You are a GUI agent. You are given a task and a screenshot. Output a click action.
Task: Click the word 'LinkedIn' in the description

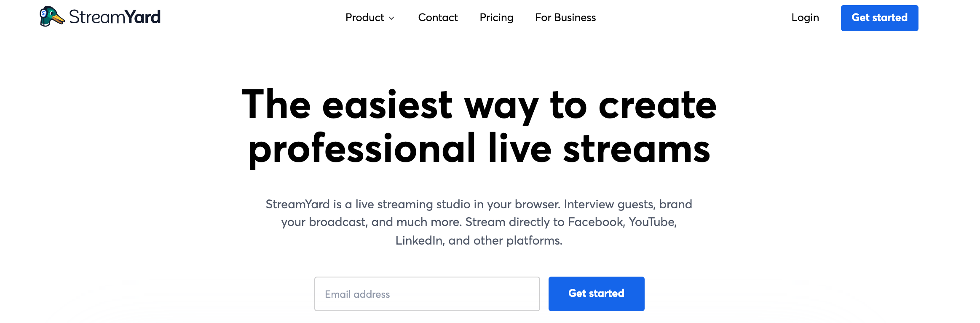(420, 241)
